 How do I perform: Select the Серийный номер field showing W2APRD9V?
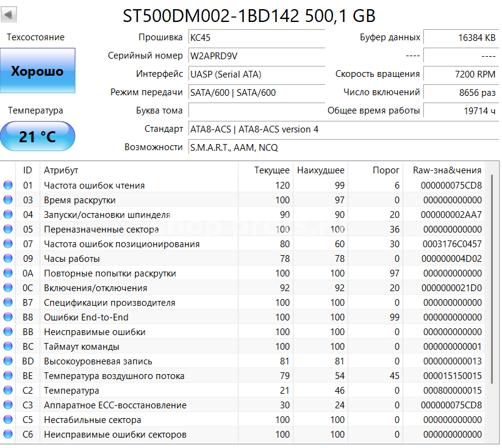tap(256, 56)
